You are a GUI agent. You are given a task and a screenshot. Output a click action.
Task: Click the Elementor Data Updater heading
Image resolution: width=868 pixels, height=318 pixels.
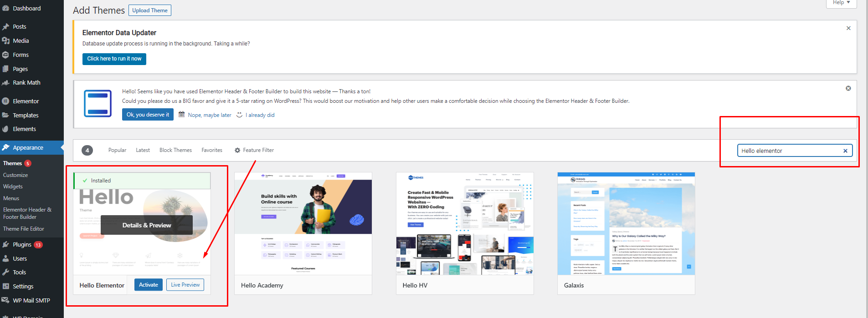(119, 33)
